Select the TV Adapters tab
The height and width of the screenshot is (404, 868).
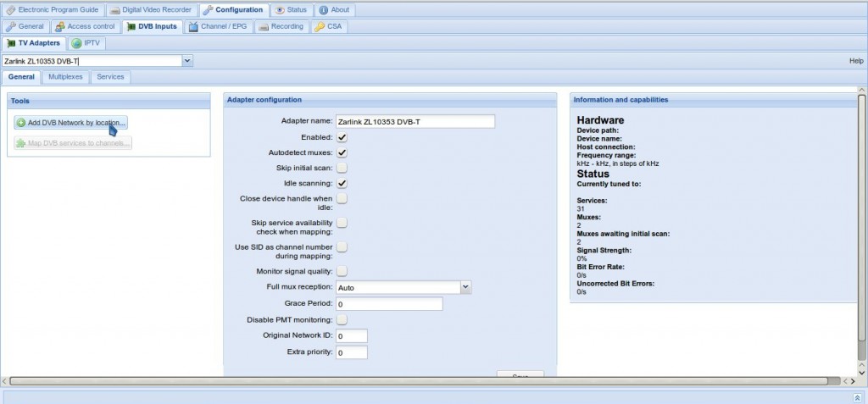(x=34, y=43)
